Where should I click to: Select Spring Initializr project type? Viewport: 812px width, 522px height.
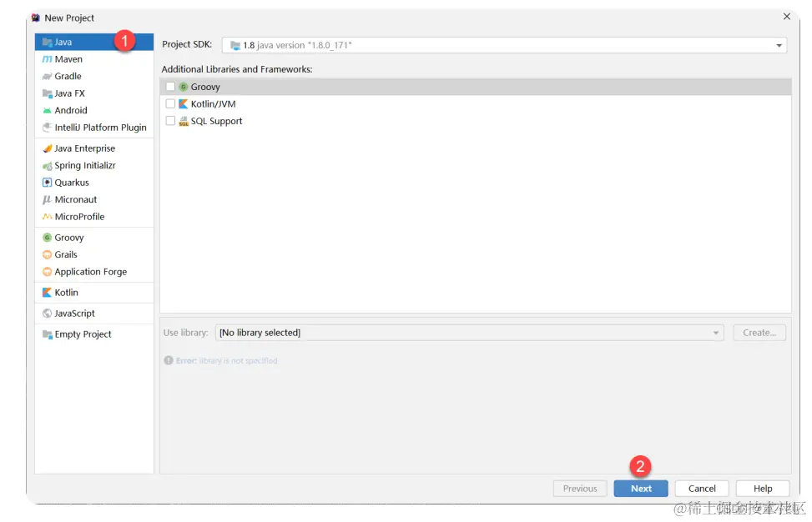click(x=94, y=166)
